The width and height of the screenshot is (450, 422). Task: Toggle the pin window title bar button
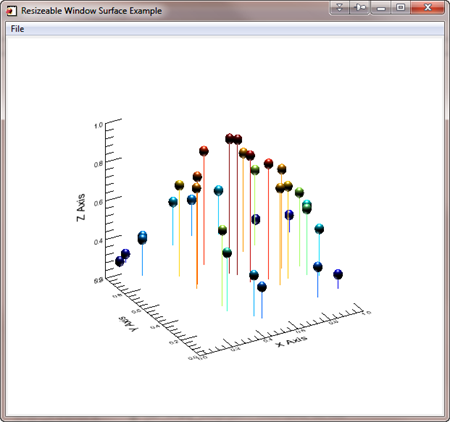360,7
